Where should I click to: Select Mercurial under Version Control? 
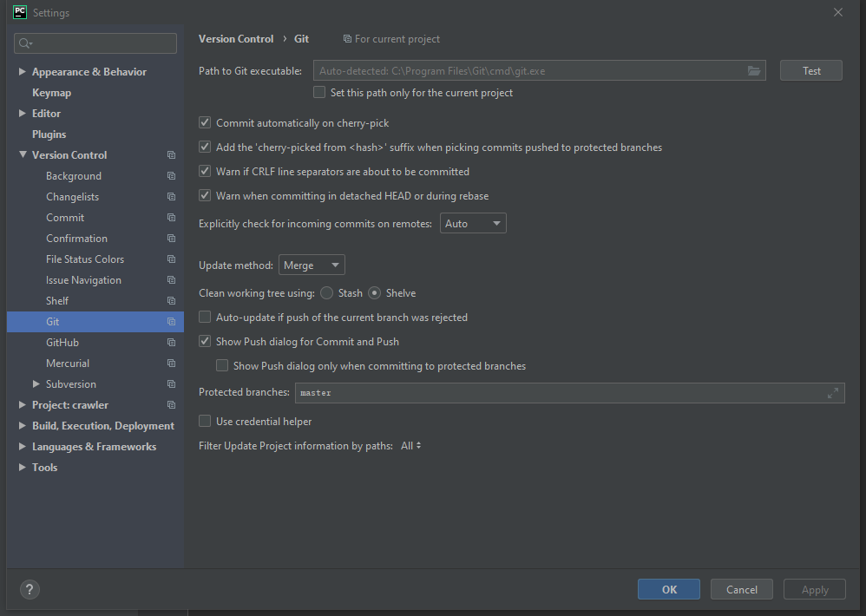point(68,364)
